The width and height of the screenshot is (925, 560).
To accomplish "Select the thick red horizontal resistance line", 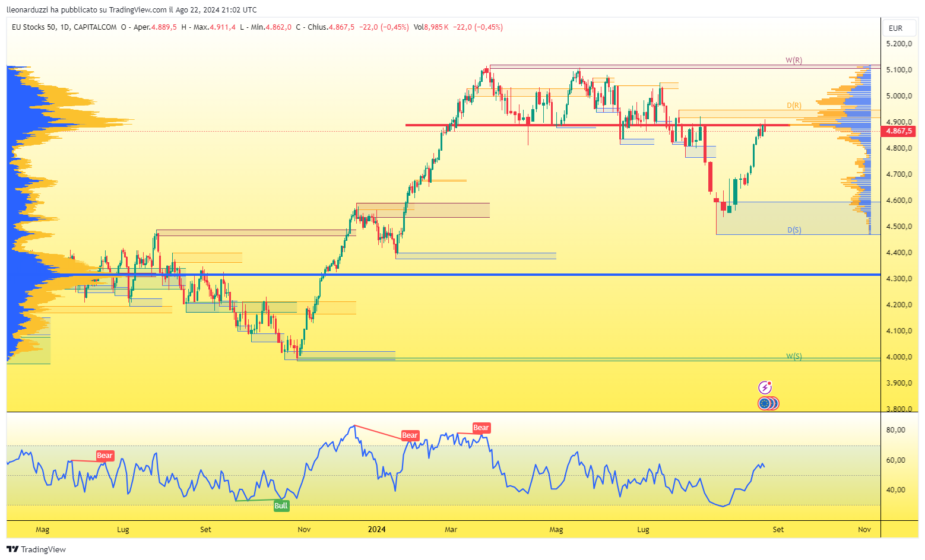I will tap(597, 125).
